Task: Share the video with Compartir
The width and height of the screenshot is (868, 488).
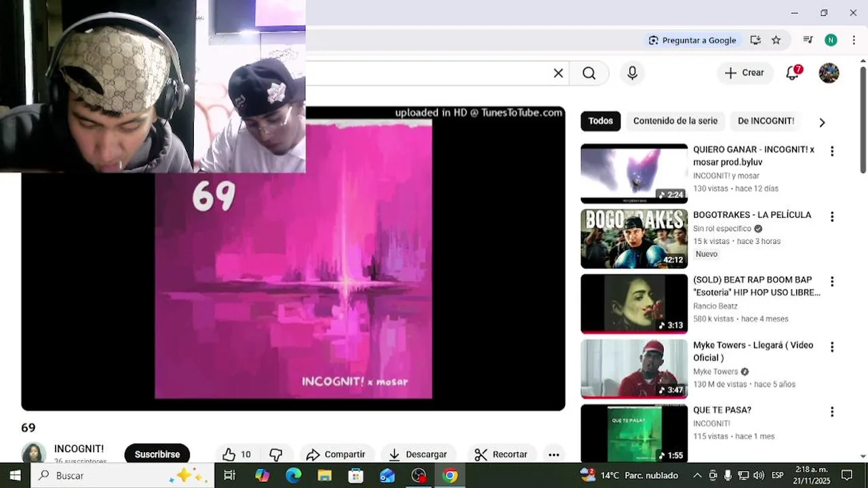Action: coord(335,454)
